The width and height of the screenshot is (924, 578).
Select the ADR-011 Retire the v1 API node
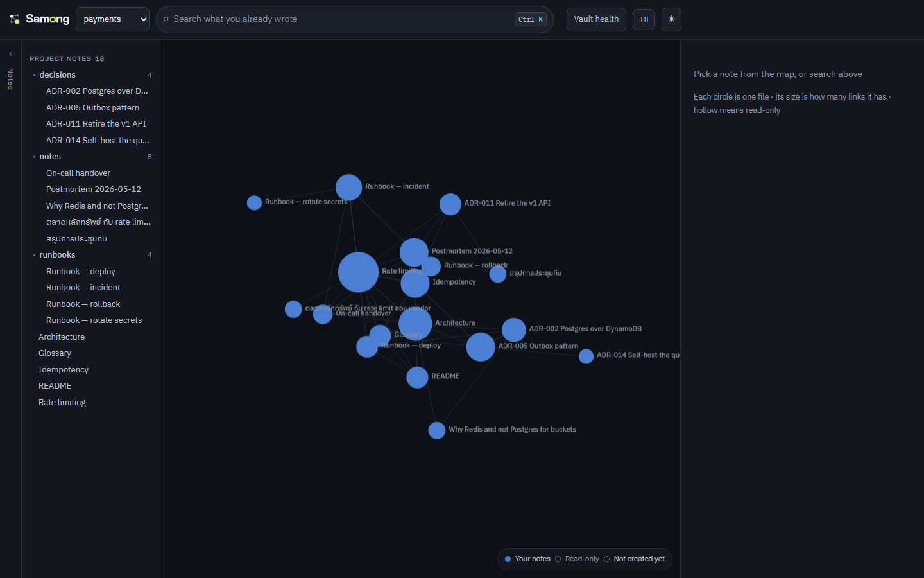[x=450, y=204]
